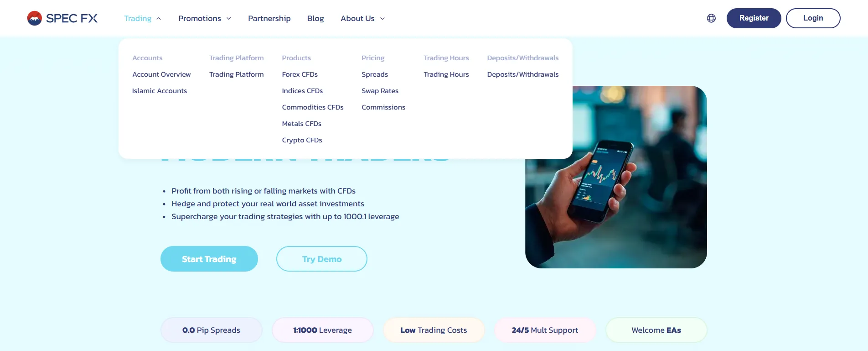868x351 pixels.
Task: Click the Register button
Action: [x=754, y=18]
